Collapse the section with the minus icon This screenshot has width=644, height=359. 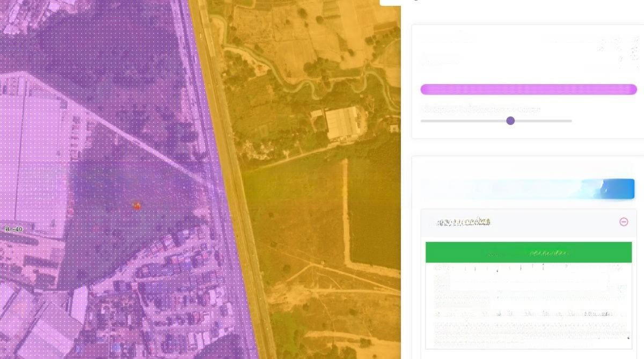(624, 222)
